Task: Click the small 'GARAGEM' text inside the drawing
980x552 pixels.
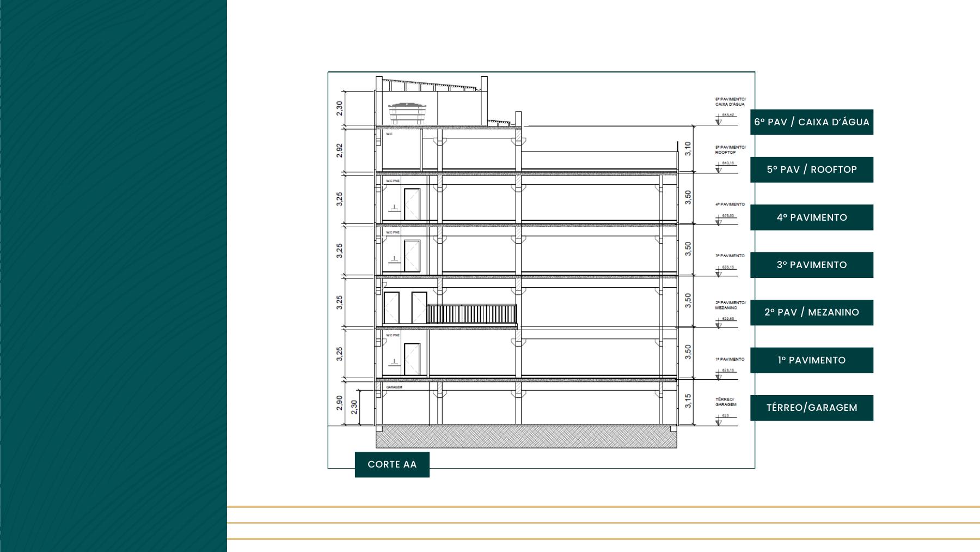Action: coord(394,387)
